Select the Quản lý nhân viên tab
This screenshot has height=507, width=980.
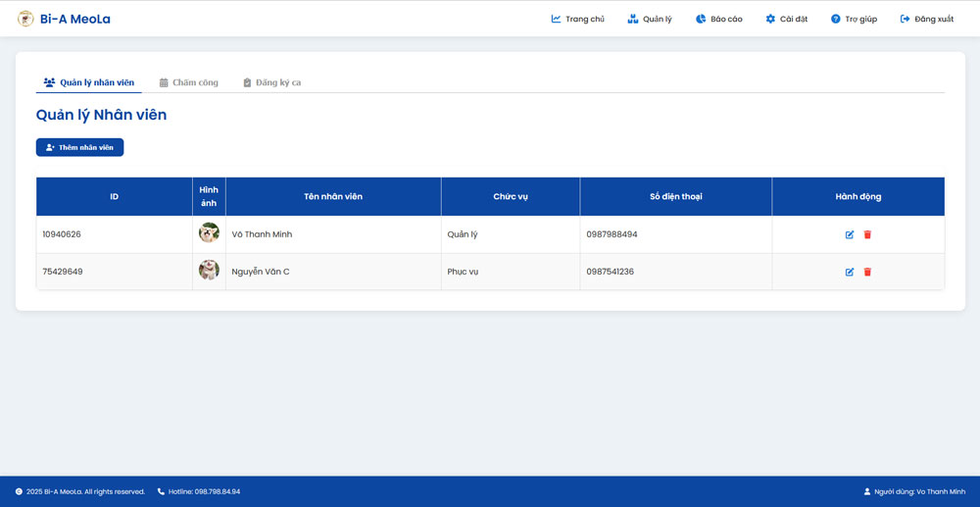(89, 82)
